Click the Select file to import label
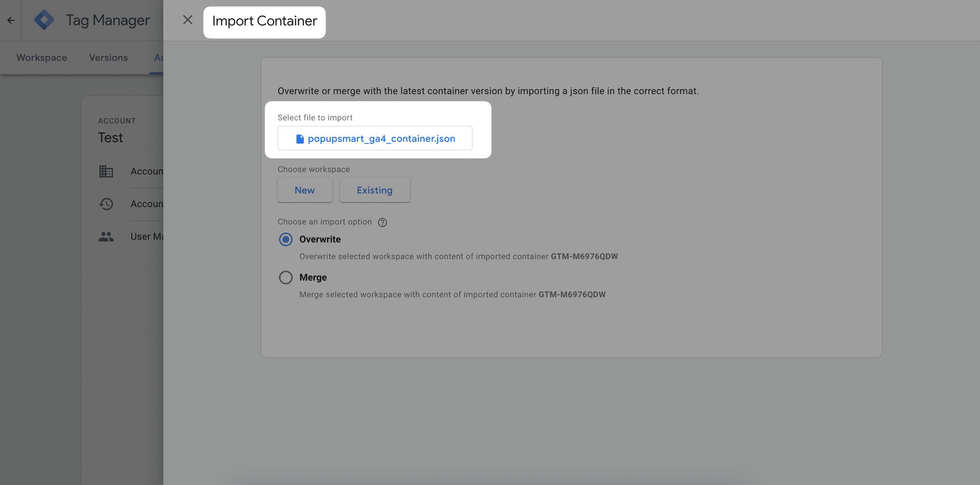Image resolution: width=980 pixels, height=485 pixels. 315,118
